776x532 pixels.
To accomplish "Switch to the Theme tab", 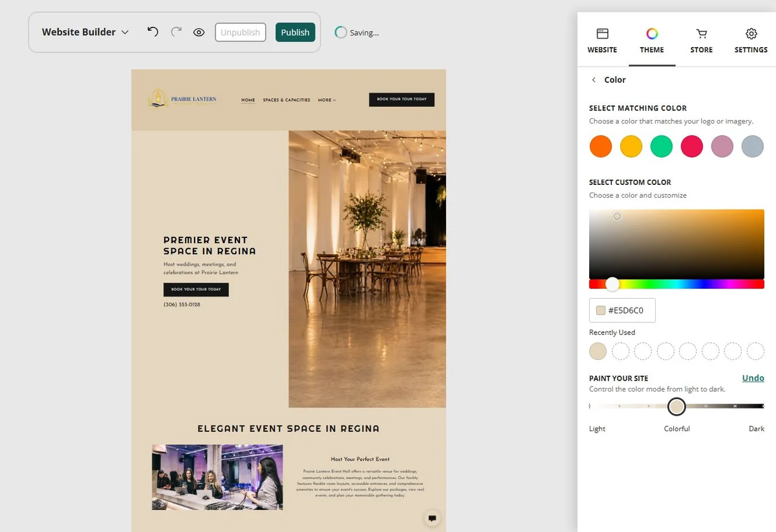I will click(x=652, y=41).
